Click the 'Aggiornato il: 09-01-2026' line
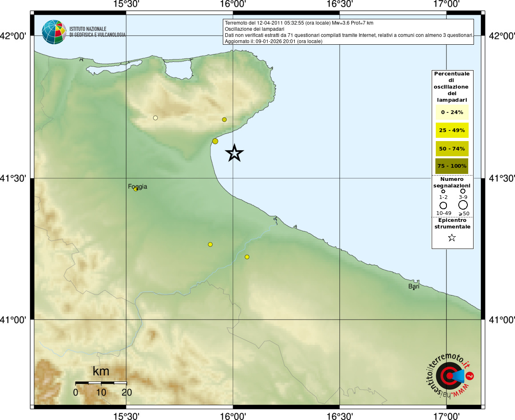 point(273,41)
